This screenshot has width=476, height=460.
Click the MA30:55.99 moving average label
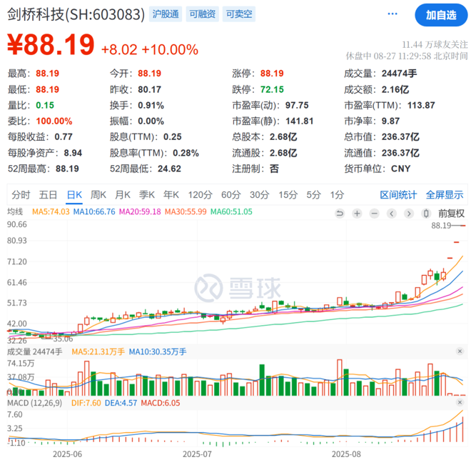[186, 211]
